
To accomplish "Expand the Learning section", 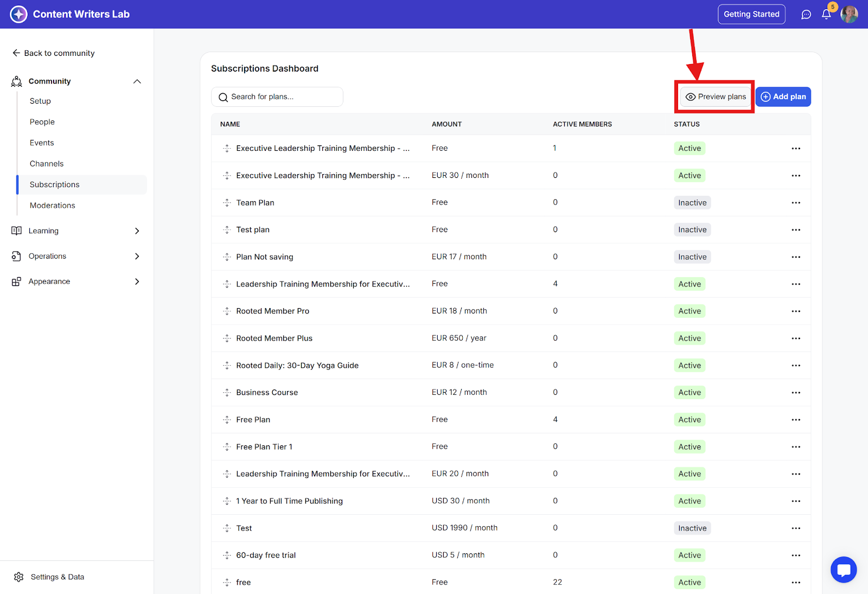I will point(137,231).
